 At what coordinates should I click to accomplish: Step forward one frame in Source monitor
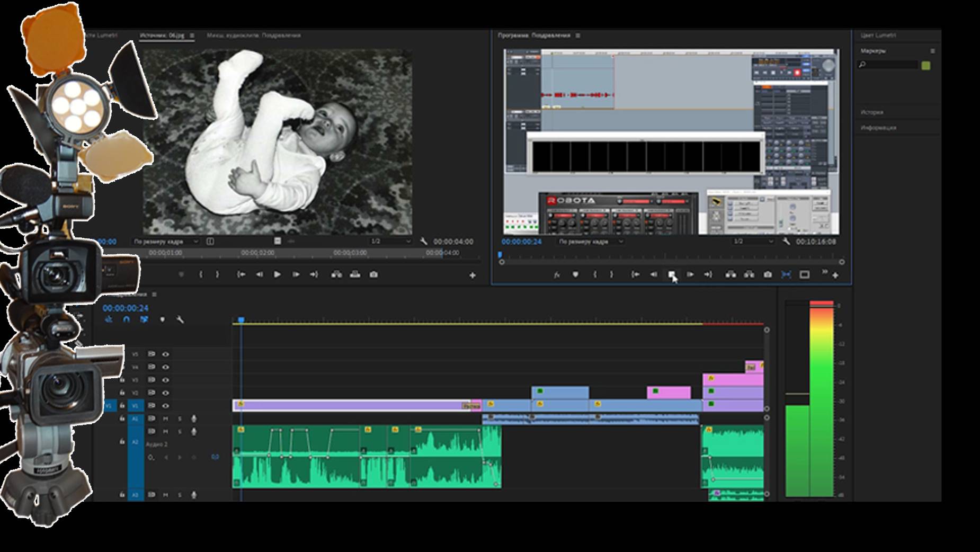tap(296, 274)
